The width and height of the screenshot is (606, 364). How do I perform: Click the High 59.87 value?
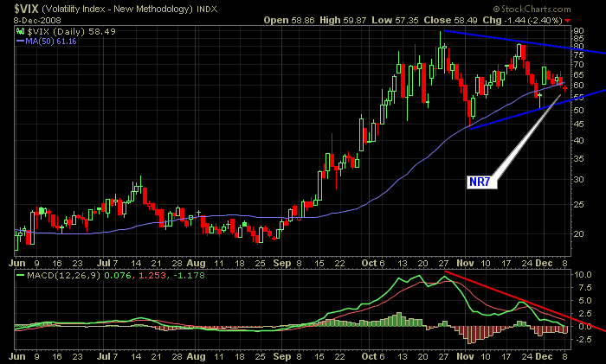click(343, 20)
